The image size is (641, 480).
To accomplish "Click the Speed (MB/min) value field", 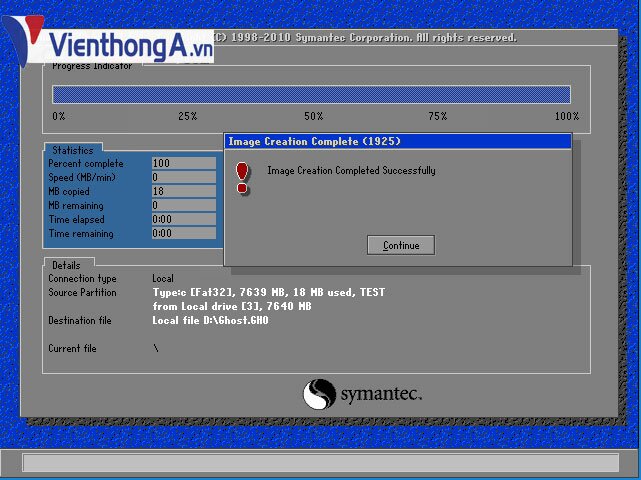I will pyautogui.click(x=184, y=177).
